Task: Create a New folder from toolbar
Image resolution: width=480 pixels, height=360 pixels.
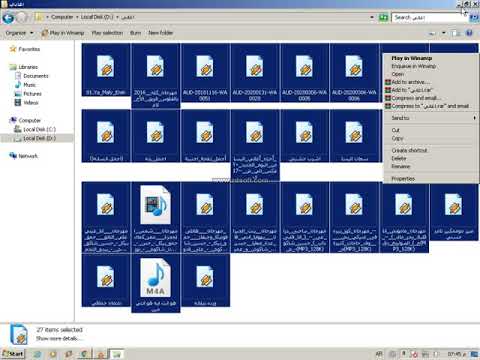Action: [x=160, y=33]
